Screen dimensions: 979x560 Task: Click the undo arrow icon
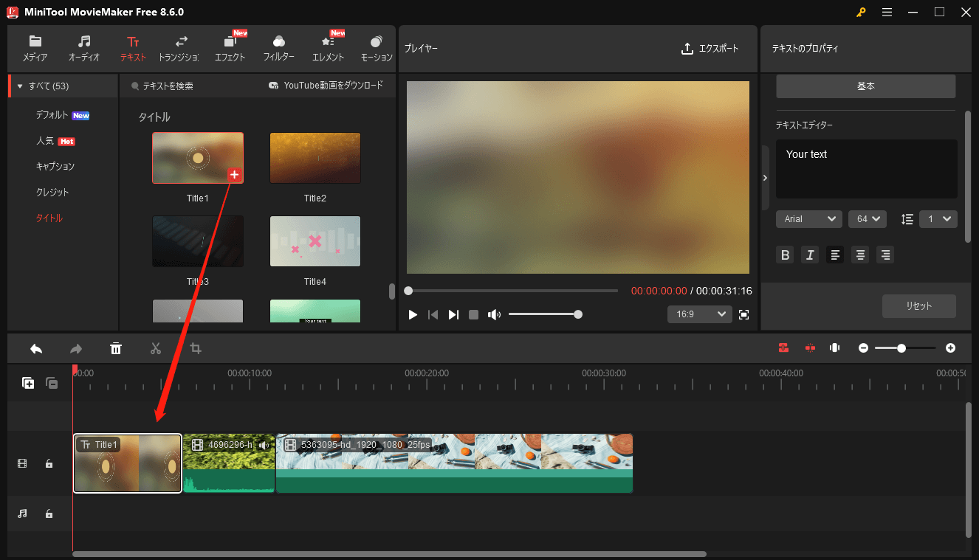(x=36, y=348)
